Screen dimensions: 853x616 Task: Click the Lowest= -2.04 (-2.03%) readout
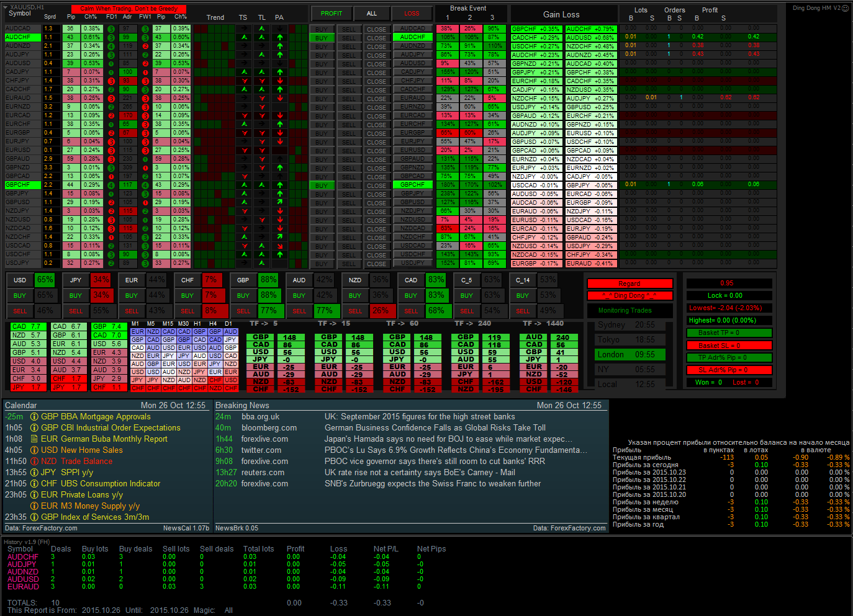pyautogui.click(x=728, y=308)
